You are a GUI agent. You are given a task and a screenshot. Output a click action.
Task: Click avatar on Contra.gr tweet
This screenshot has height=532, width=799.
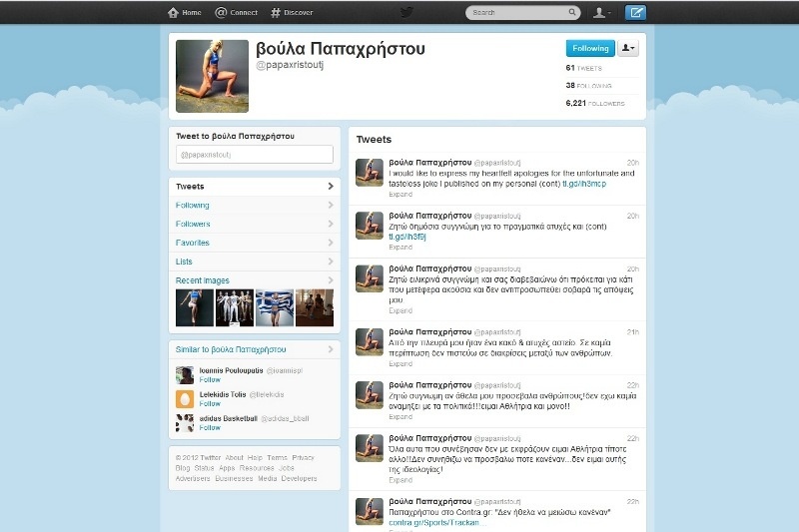coord(370,512)
